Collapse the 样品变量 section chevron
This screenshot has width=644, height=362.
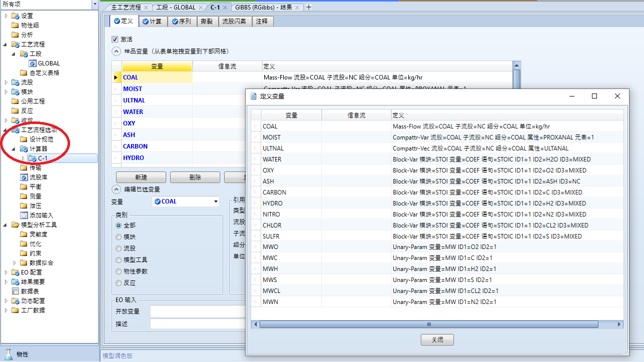click(116, 51)
